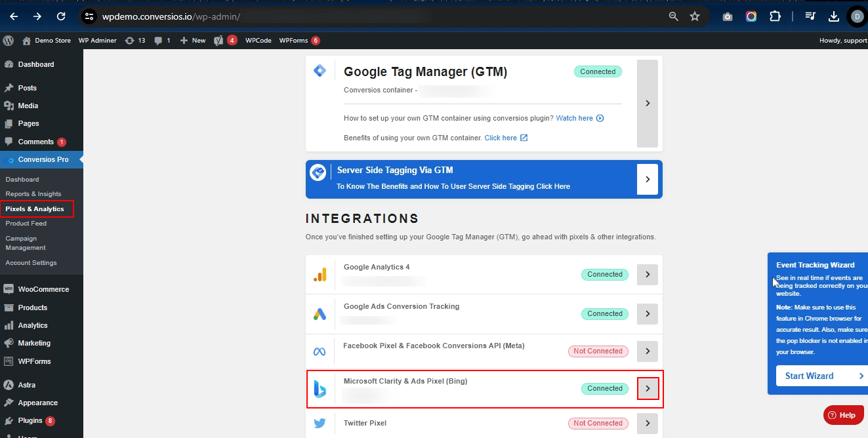Image resolution: width=868 pixels, height=438 pixels.
Task: Click the Start Wizard button
Action: point(822,376)
